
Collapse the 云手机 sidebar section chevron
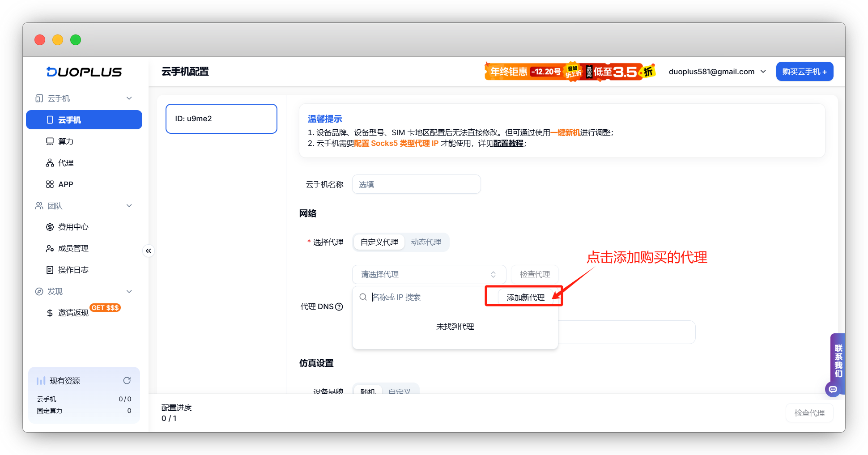pos(129,98)
